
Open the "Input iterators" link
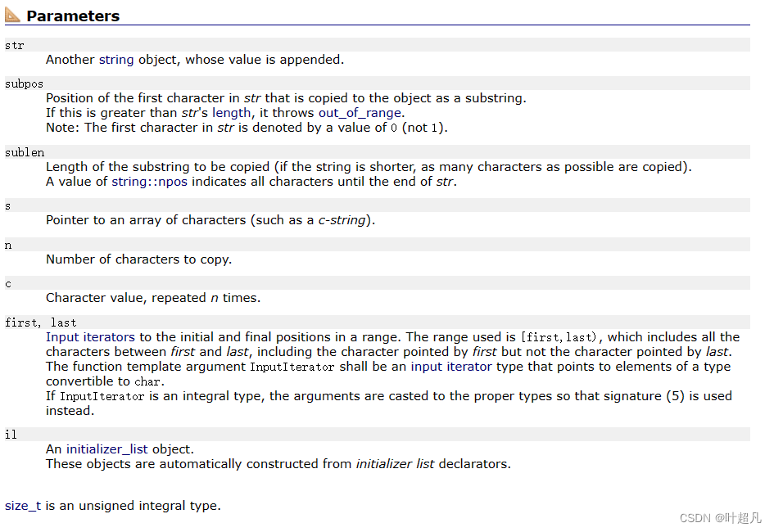click(x=90, y=337)
